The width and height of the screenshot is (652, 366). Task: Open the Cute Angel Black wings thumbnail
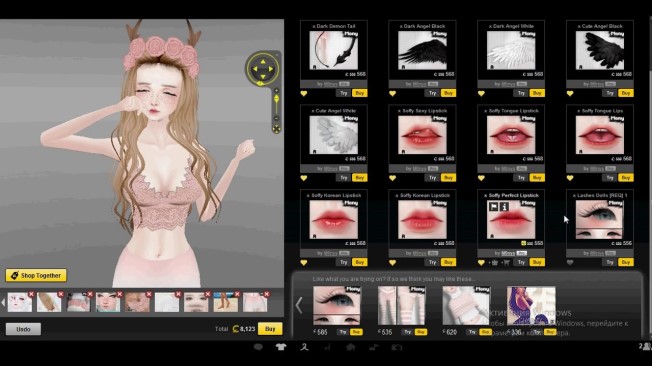tap(600, 50)
